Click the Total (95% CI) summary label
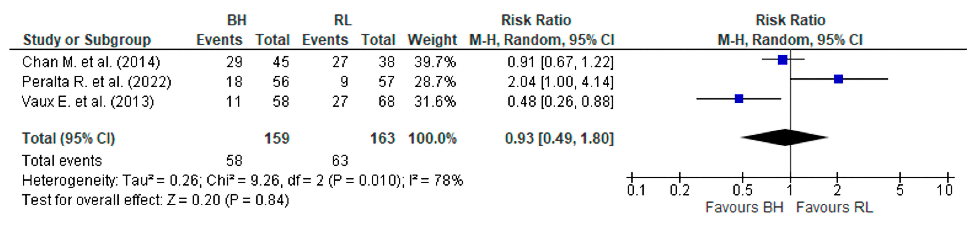 (68, 138)
